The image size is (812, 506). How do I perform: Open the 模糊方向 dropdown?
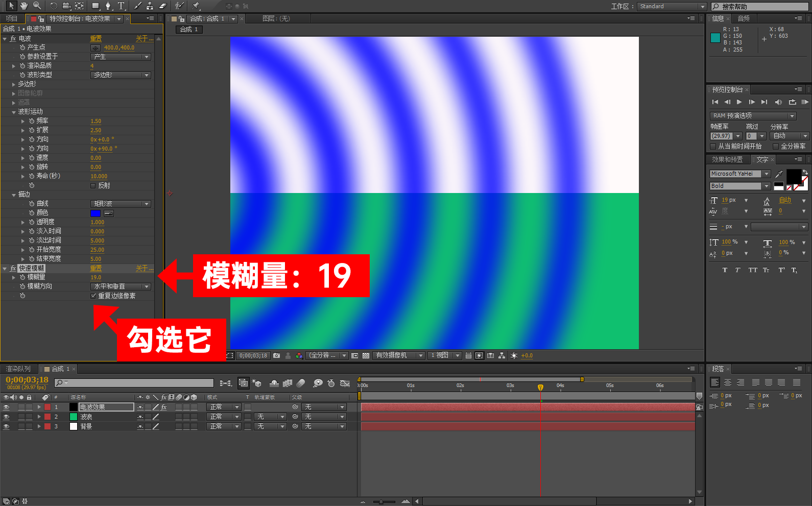(121, 287)
